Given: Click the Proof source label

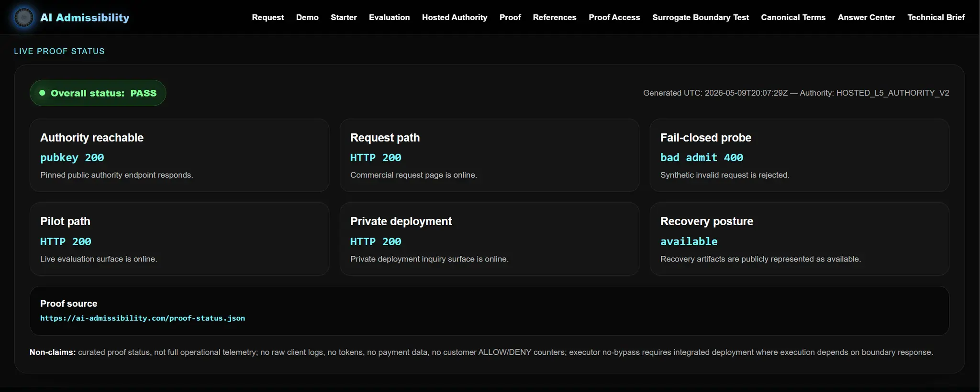Looking at the screenshot, I should click(69, 304).
